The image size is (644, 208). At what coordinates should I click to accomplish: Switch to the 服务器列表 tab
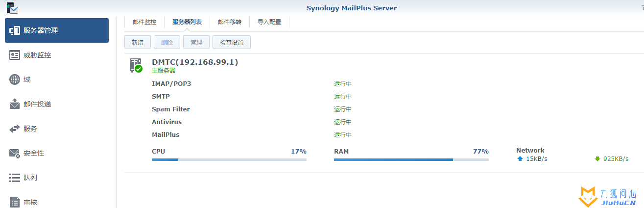187,22
